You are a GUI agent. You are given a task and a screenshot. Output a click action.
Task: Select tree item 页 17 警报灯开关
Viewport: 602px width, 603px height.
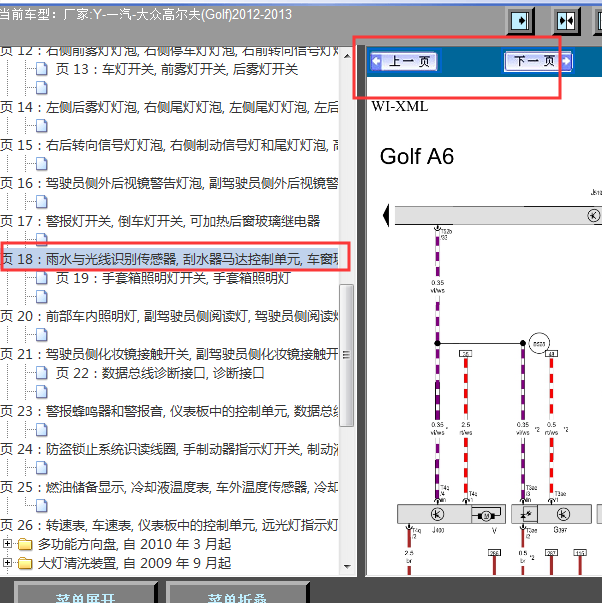[x=160, y=221]
